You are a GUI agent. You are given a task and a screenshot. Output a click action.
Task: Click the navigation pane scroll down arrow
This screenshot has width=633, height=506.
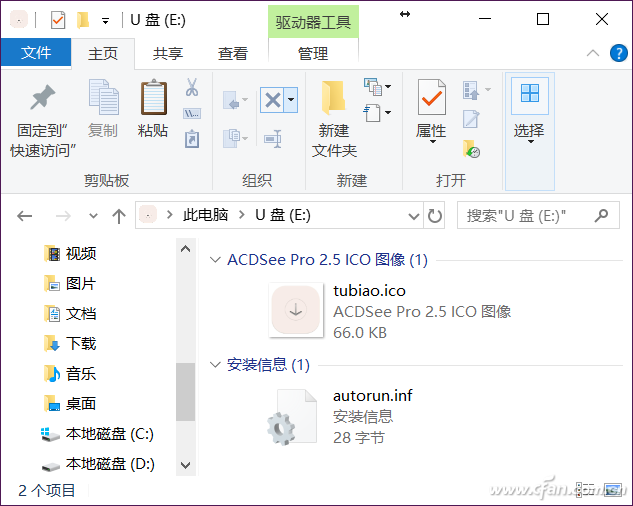pos(185,465)
